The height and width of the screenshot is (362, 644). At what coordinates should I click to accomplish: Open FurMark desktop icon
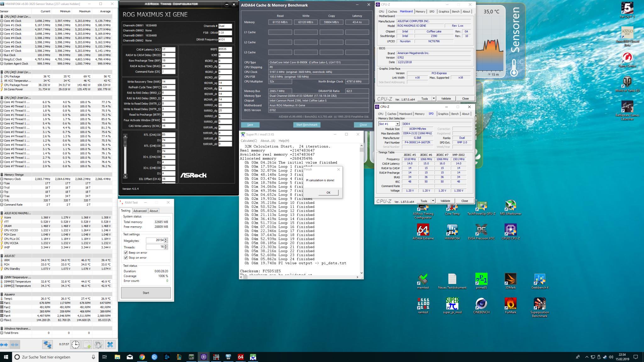[510, 305]
